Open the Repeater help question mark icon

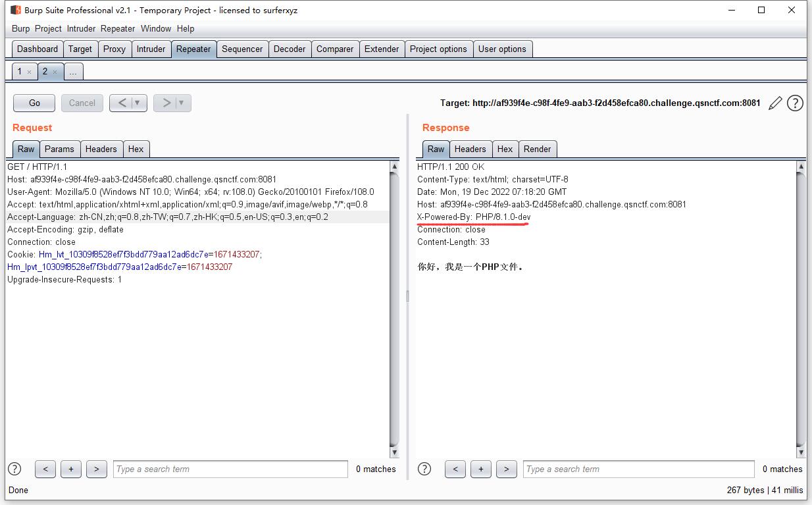click(795, 103)
